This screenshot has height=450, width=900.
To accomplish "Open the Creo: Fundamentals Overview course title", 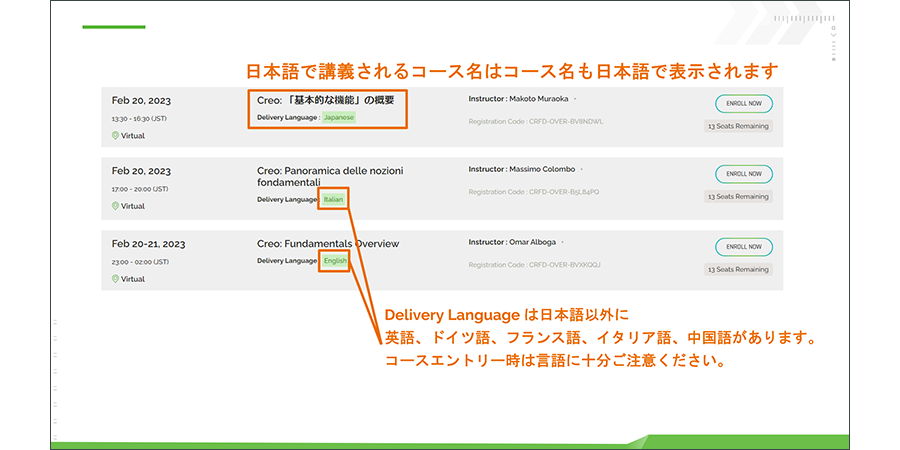I will [x=328, y=244].
